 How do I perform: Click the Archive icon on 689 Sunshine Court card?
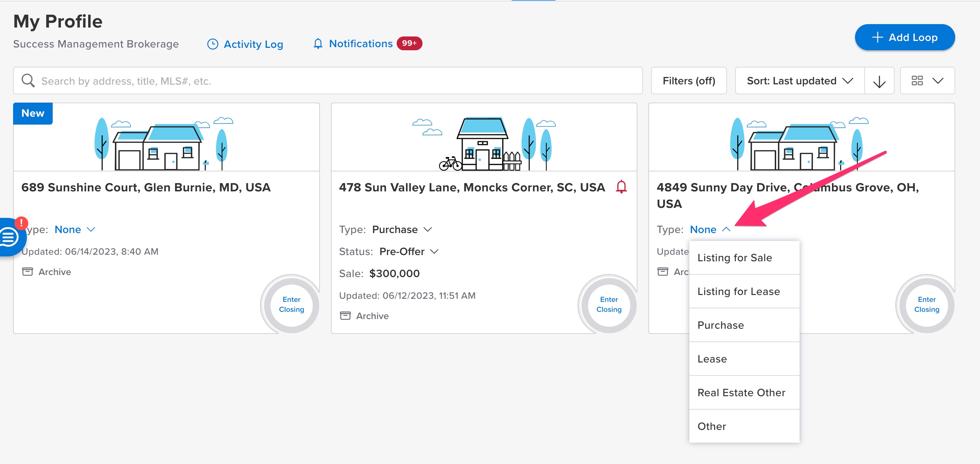(28, 272)
